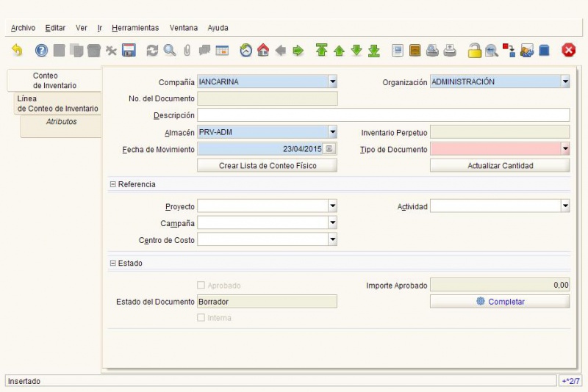
Task: Open the Ir menu
Action: point(100,28)
